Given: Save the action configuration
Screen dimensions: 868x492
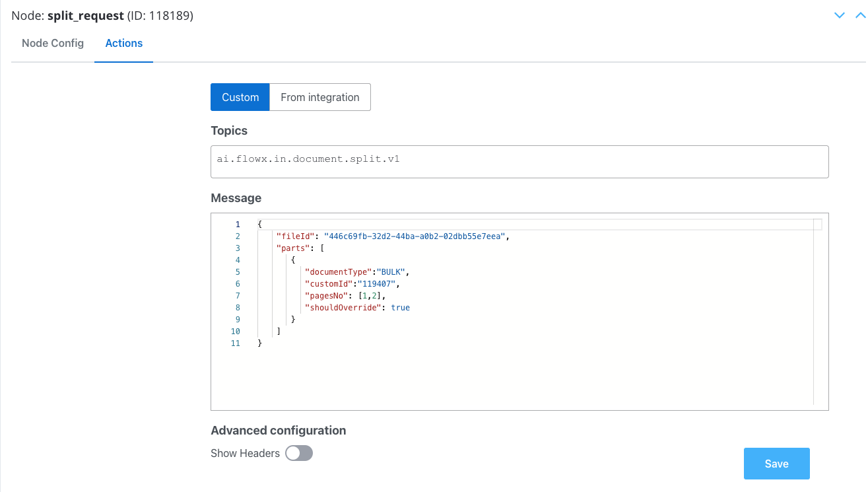Looking at the screenshot, I should [776, 464].
